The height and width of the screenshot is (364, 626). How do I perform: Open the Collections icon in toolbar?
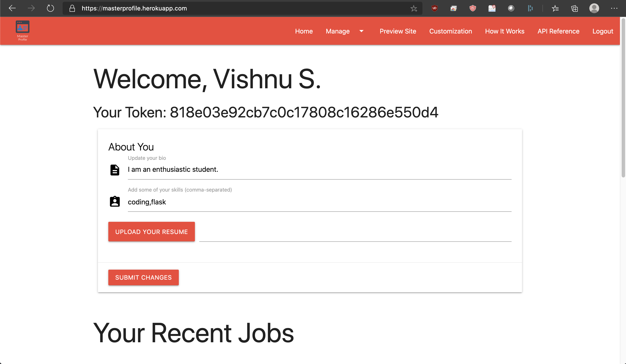pos(574,8)
